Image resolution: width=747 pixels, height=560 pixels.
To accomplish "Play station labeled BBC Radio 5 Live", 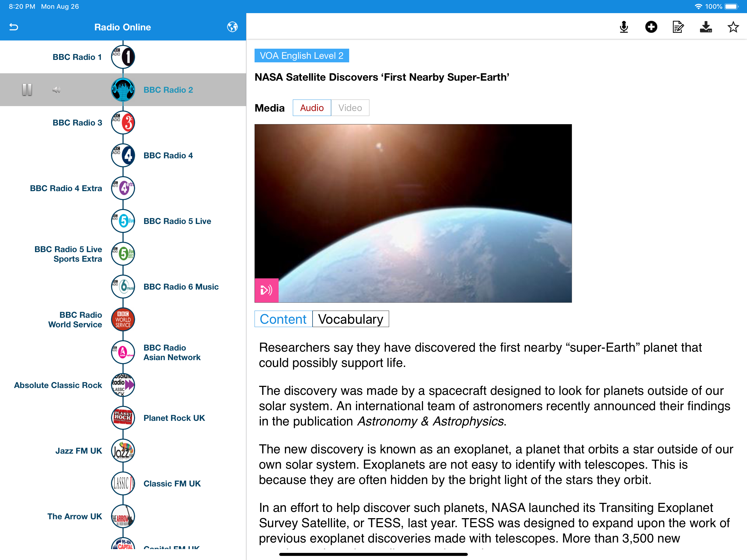I will tap(177, 221).
